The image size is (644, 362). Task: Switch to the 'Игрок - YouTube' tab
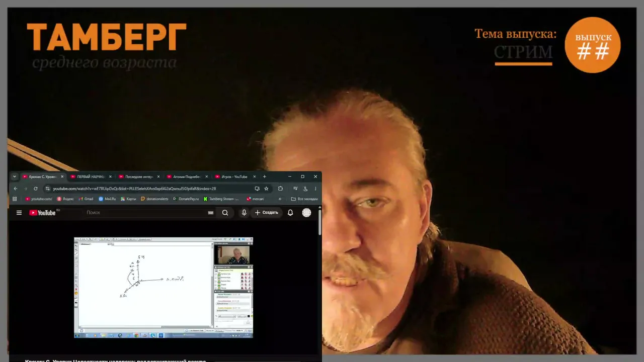[235, 176]
